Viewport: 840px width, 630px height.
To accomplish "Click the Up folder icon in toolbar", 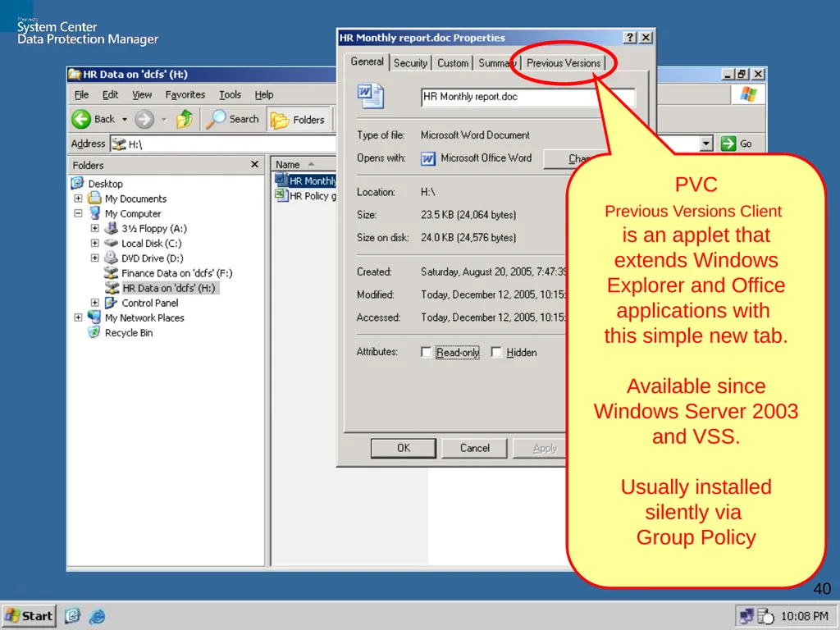I will pyautogui.click(x=185, y=119).
